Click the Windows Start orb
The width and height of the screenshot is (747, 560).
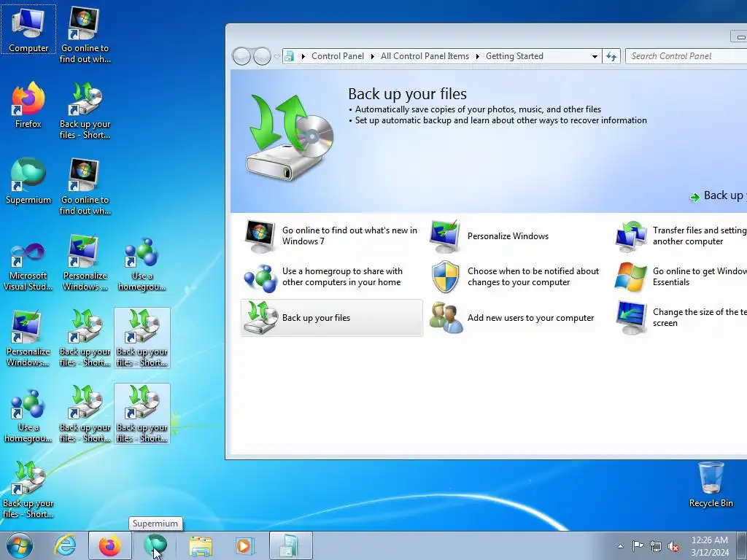tap(19, 545)
